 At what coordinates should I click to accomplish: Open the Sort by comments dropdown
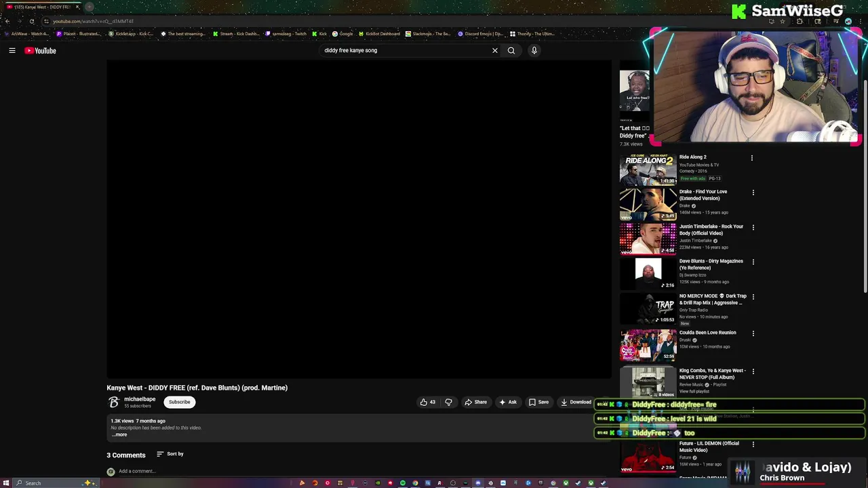(x=170, y=454)
